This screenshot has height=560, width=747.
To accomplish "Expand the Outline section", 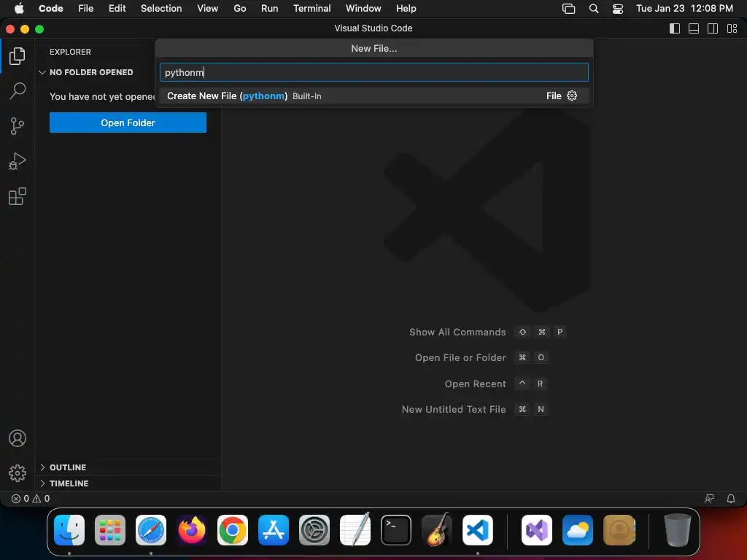I will 128,467.
